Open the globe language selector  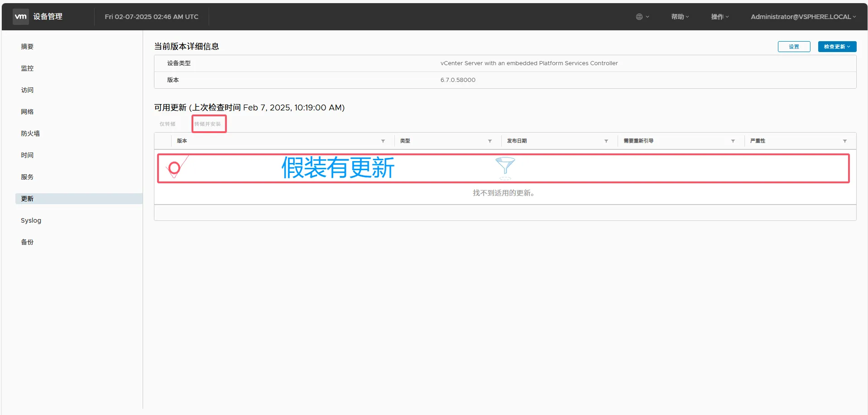point(642,17)
